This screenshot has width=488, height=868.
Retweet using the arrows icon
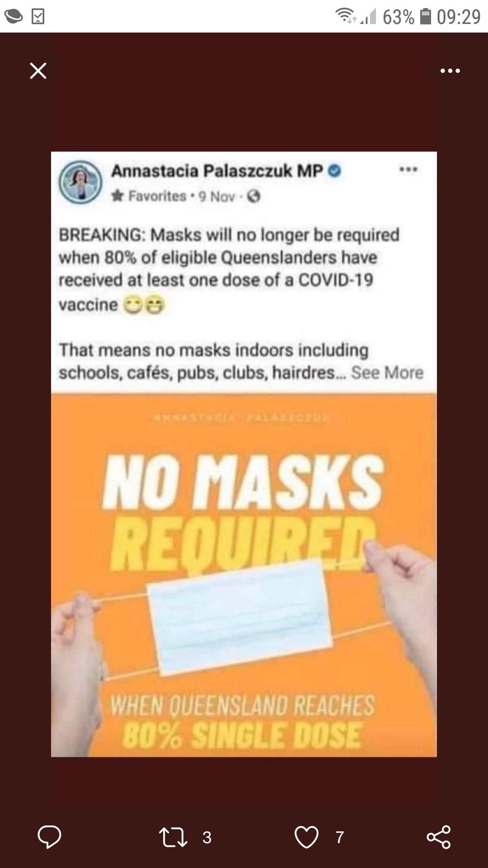click(x=173, y=837)
